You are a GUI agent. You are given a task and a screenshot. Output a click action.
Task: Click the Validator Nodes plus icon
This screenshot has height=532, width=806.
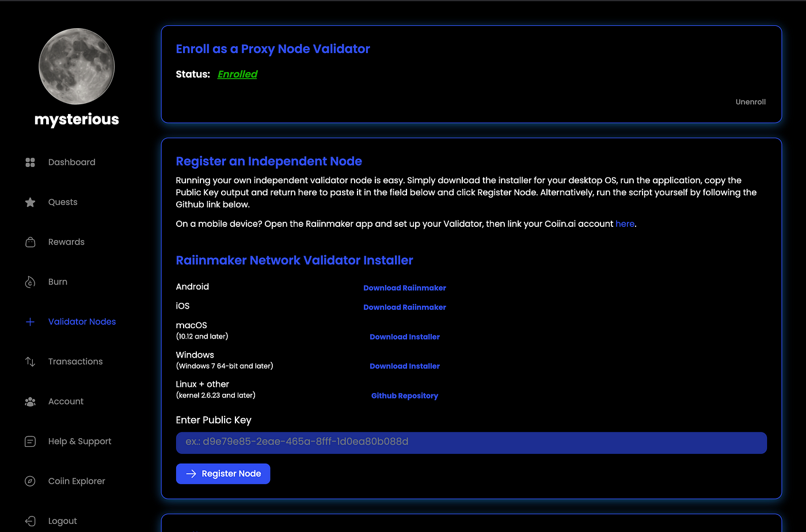point(31,322)
